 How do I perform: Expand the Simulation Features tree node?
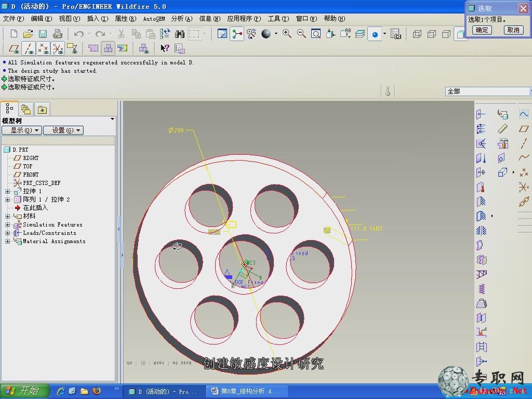point(8,224)
